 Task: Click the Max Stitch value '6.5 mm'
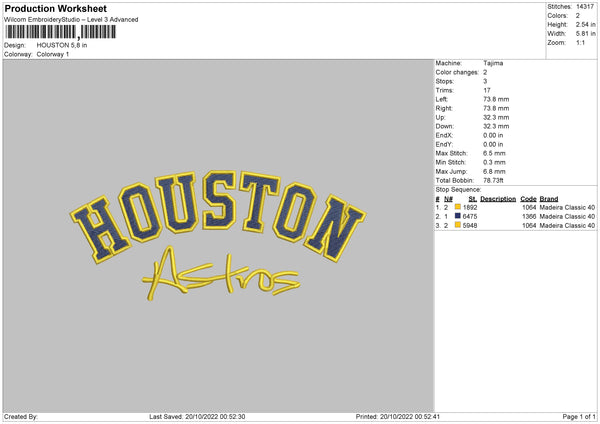coord(494,153)
